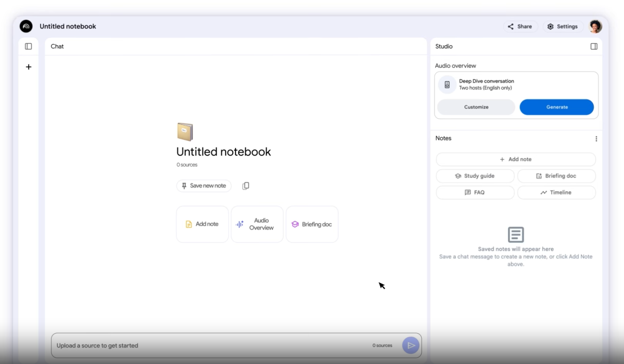Create a Timeline note

(557, 192)
